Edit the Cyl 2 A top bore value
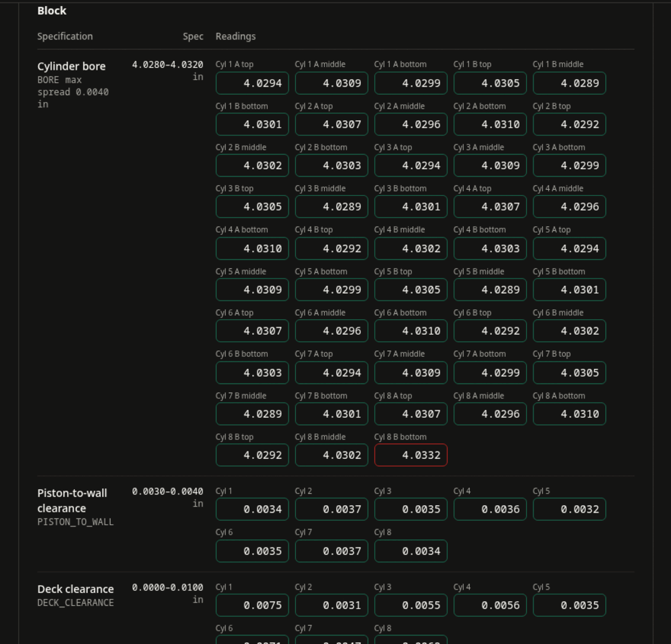671x644 pixels. click(x=331, y=124)
